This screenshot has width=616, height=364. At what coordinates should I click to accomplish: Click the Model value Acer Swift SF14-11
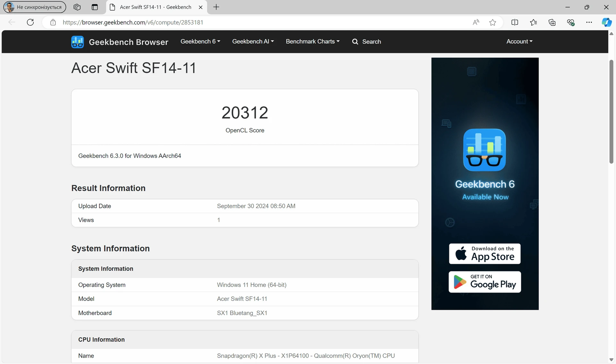242,299
